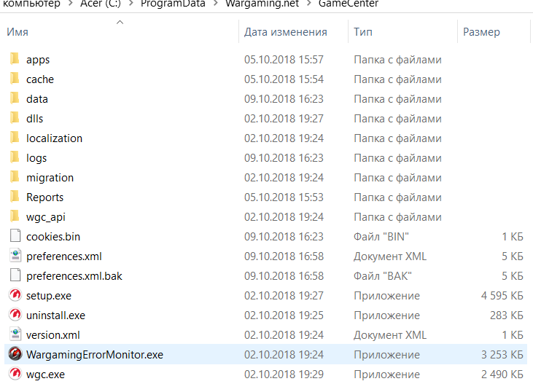
Task: Select the version.xml file icon
Action: tap(15, 335)
